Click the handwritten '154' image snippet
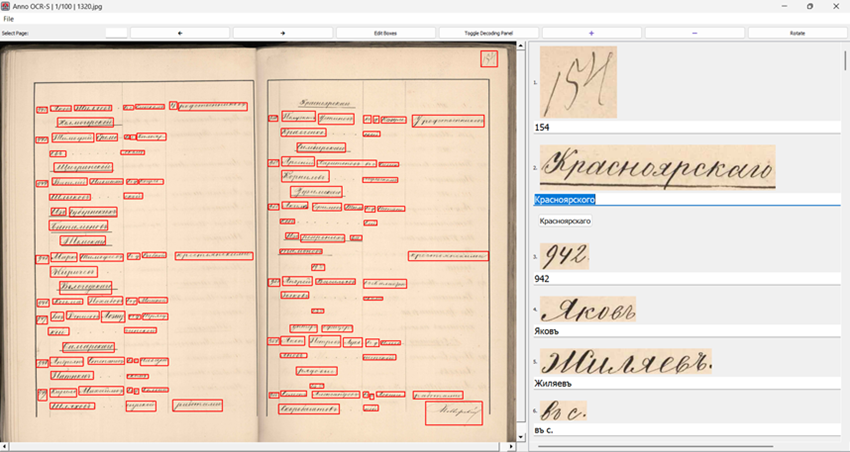Image resolution: width=850 pixels, height=452 pixels. click(577, 82)
